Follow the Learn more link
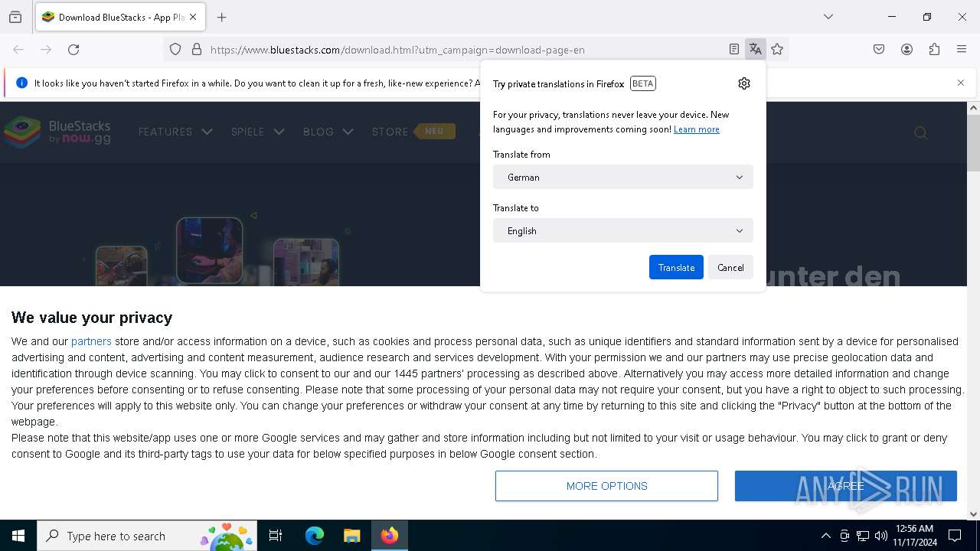Image resolution: width=980 pixels, height=551 pixels. click(x=697, y=129)
